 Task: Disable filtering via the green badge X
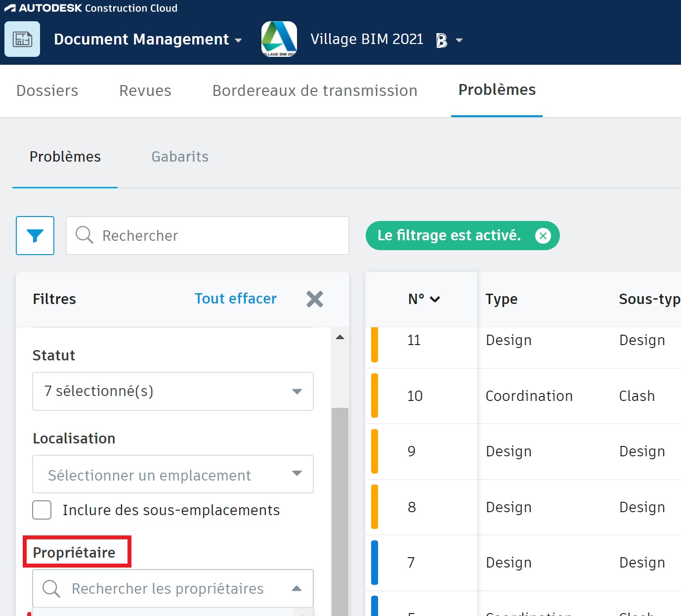543,236
